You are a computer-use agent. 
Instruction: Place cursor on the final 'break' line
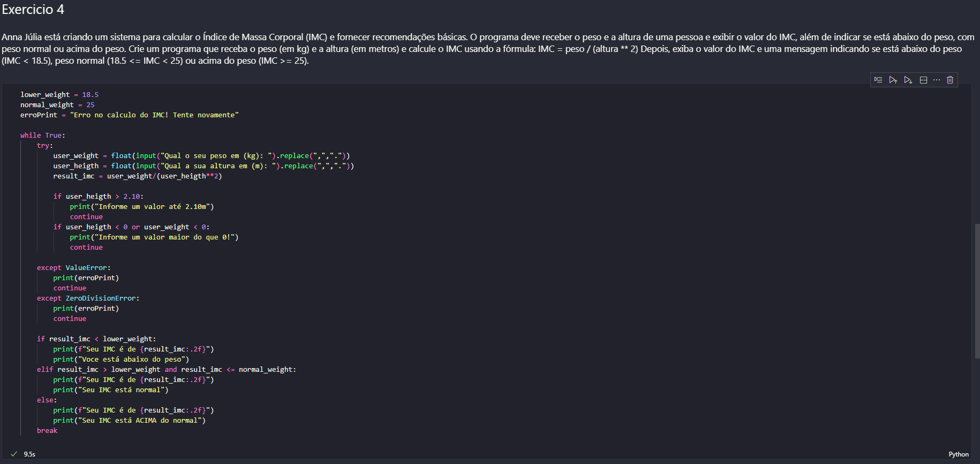coord(47,431)
